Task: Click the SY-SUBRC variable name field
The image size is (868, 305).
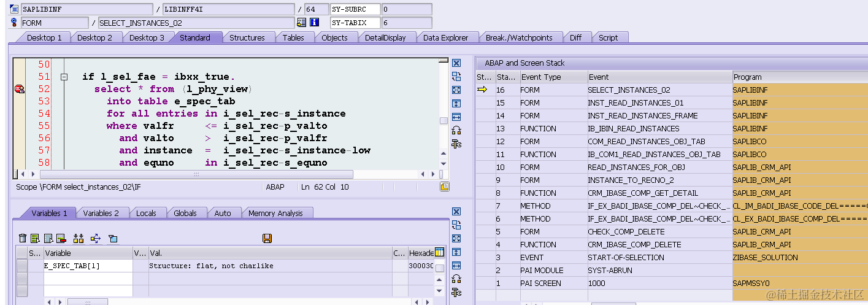Action: tap(355, 9)
